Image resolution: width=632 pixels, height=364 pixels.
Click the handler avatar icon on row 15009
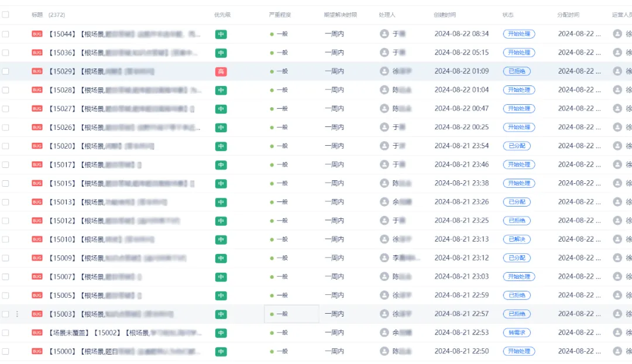[x=384, y=258]
